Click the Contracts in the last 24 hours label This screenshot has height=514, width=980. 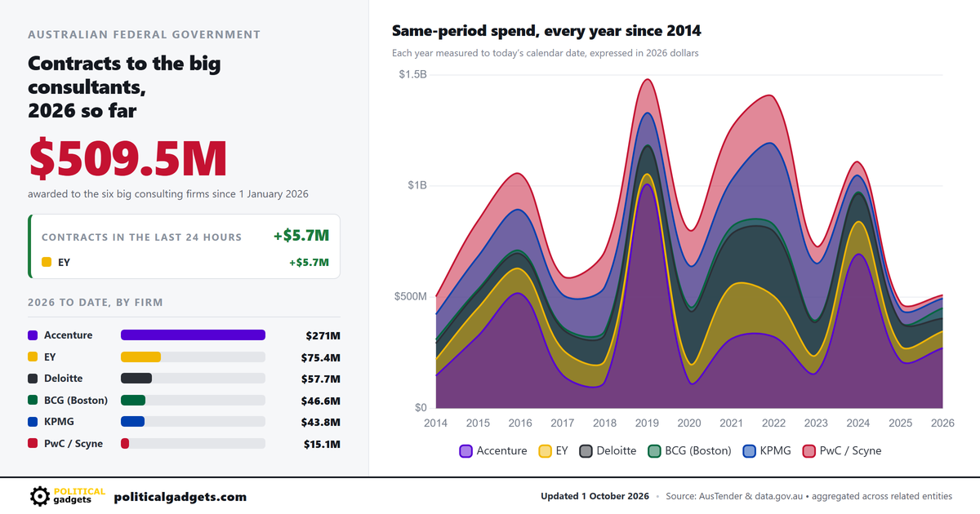pos(141,237)
